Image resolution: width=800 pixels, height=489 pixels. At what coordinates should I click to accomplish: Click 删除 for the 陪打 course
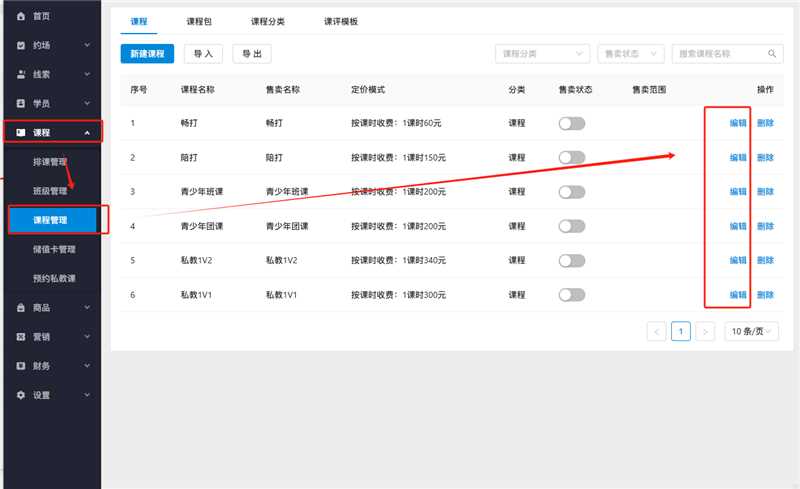(x=765, y=158)
